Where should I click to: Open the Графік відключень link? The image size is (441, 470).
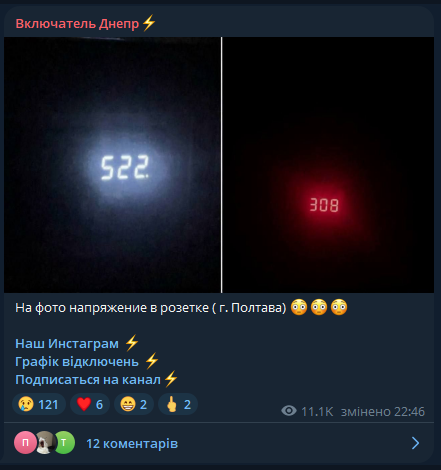(77, 362)
